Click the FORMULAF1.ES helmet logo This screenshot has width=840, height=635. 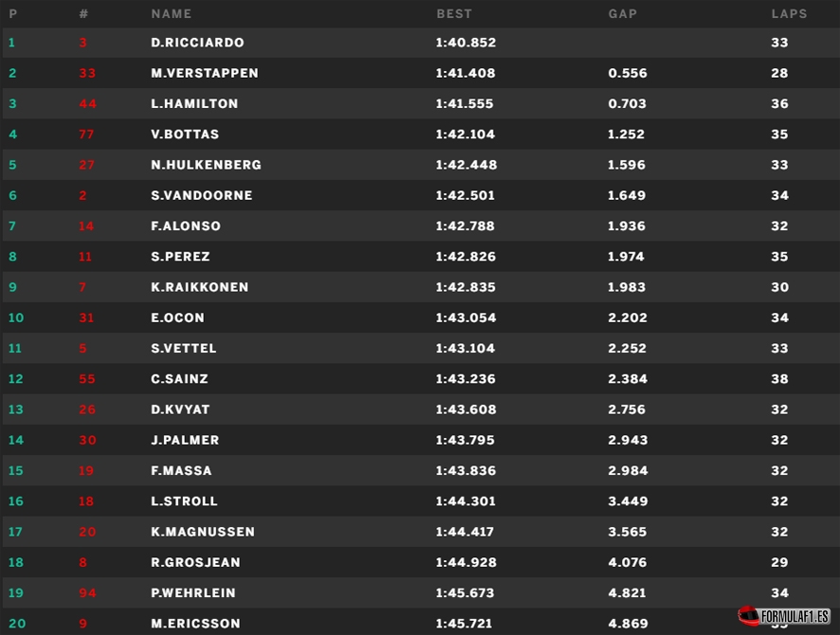784,616
